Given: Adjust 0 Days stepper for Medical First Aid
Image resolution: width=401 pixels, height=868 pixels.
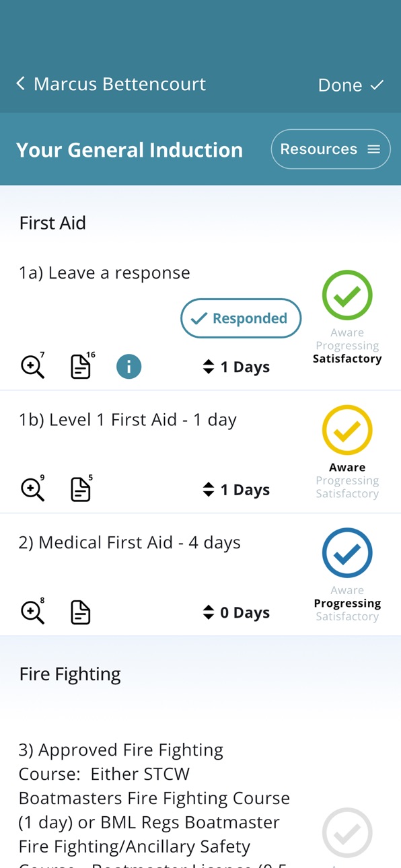Looking at the screenshot, I should point(236,612).
